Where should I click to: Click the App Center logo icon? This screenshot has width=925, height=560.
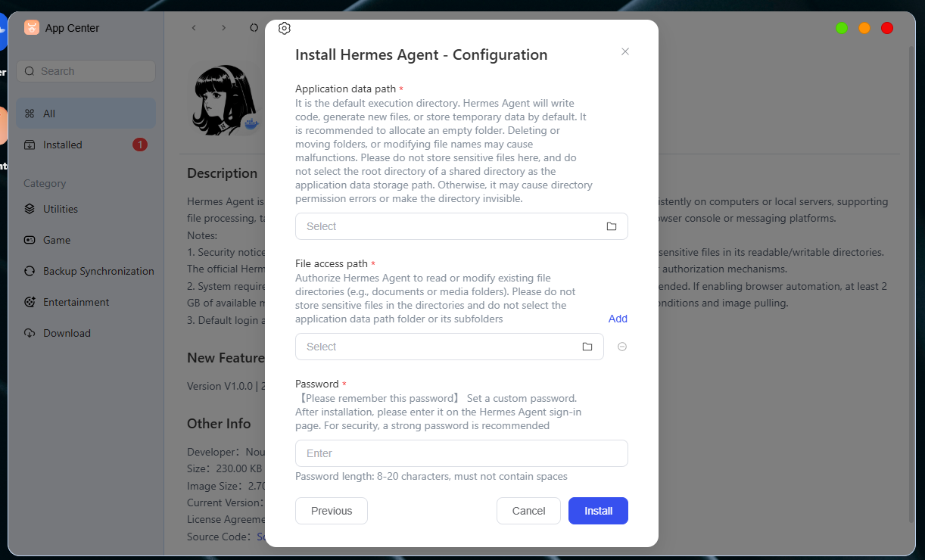(32, 28)
